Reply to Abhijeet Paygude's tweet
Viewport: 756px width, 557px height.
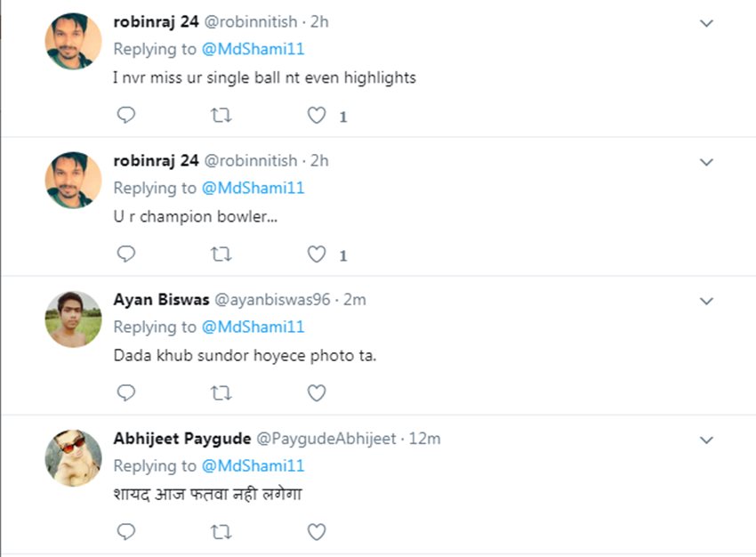pyautogui.click(x=126, y=531)
